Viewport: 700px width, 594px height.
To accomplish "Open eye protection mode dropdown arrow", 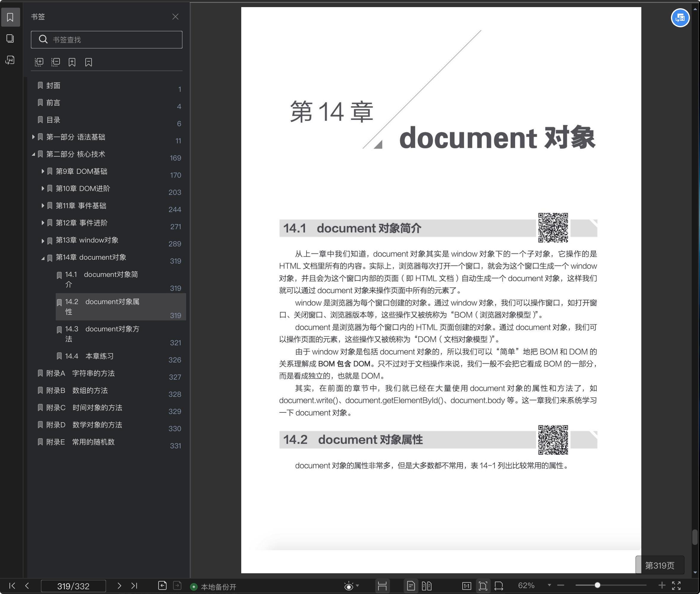I will (358, 586).
